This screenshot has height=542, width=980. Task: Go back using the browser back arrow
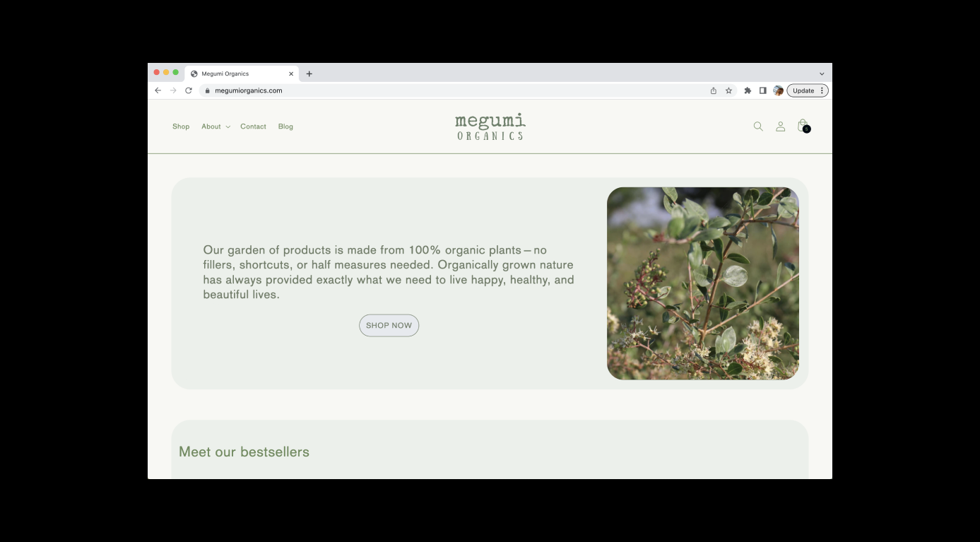(x=158, y=90)
